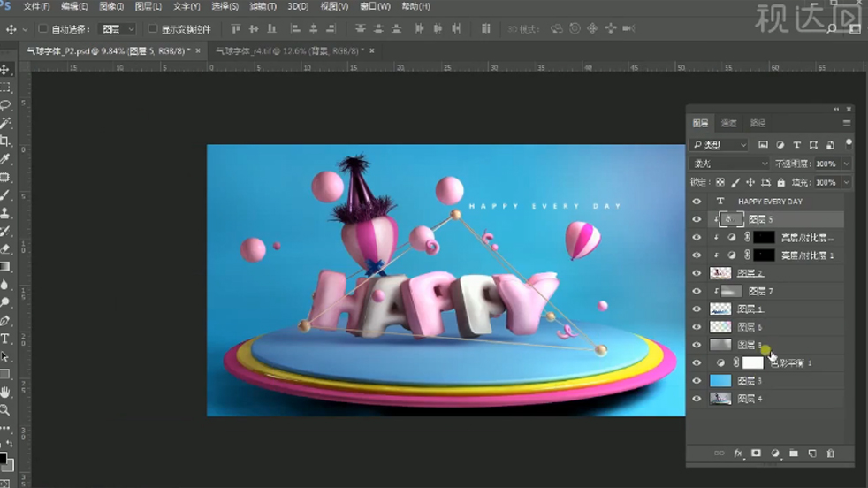Hide layer 图层 7
The height and width of the screenshot is (488, 868).
click(x=697, y=291)
